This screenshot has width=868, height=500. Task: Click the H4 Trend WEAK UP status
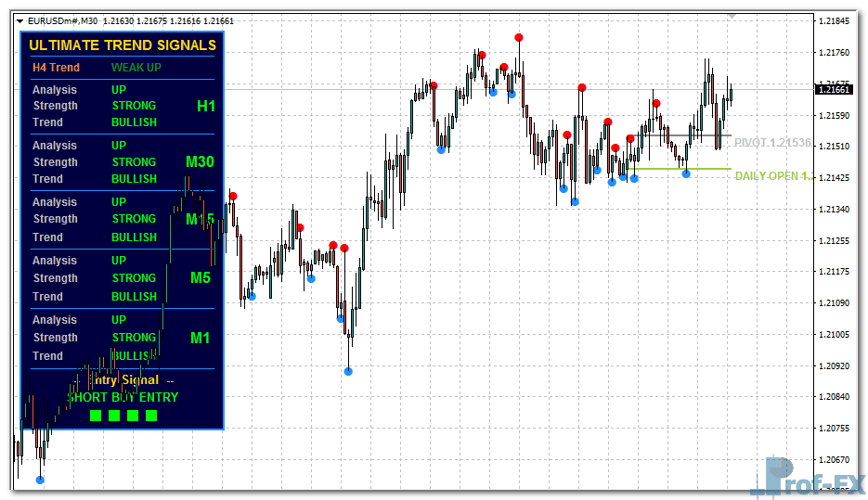136,67
